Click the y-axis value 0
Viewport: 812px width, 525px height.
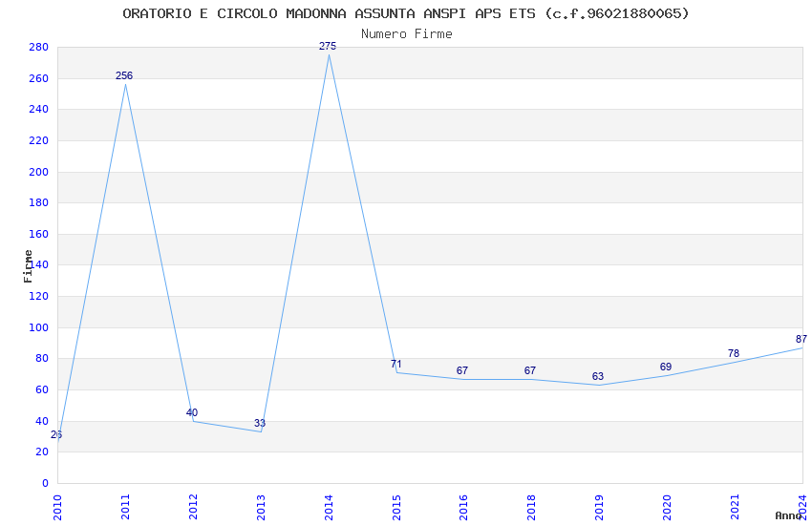pos(46,484)
